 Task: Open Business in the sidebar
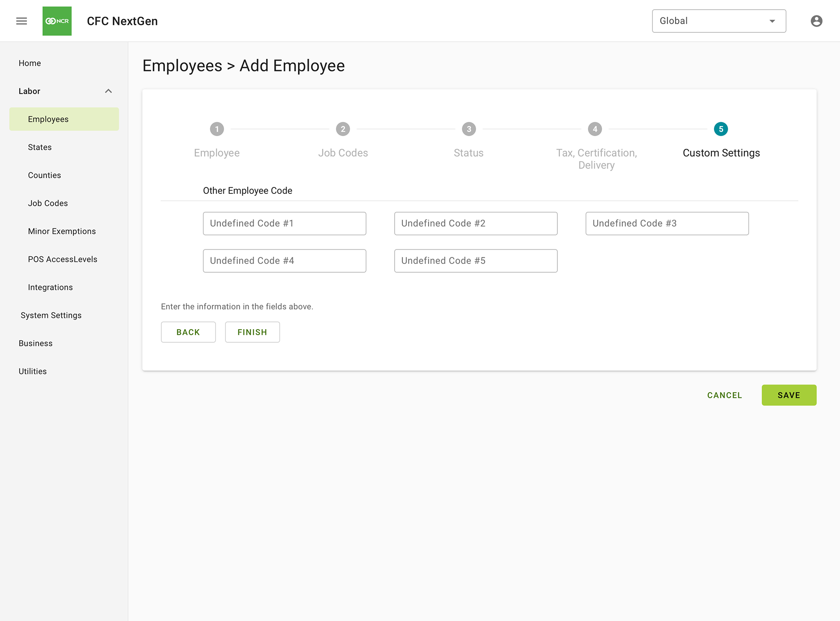tap(35, 343)
